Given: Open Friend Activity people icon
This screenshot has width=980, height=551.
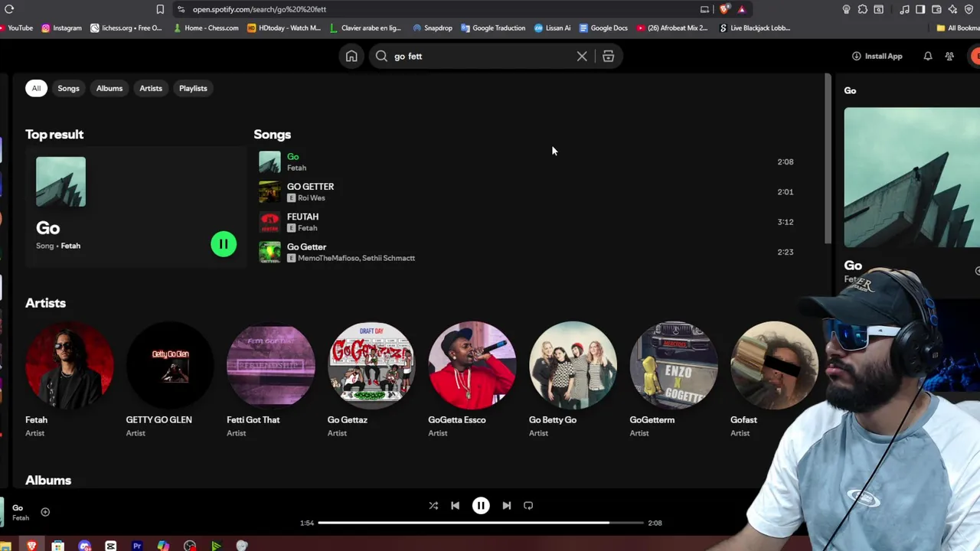Looking at the screenshot, I should pyautogui.click(x=949, y=56).
